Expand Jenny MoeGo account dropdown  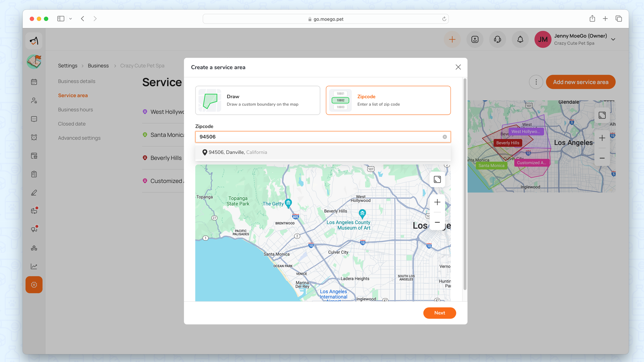coord(613,39)
